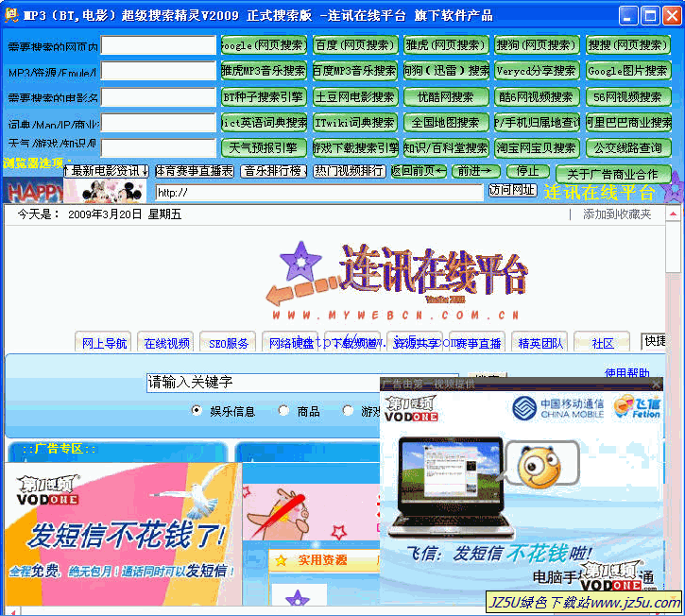Select the 娱乐信息 radio button
685x616 pixels.
pyautogui.click(x=197, y=411)
